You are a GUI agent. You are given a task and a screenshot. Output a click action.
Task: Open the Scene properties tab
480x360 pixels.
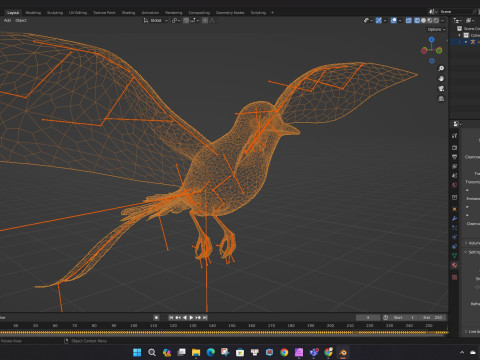tap(454, 175)
